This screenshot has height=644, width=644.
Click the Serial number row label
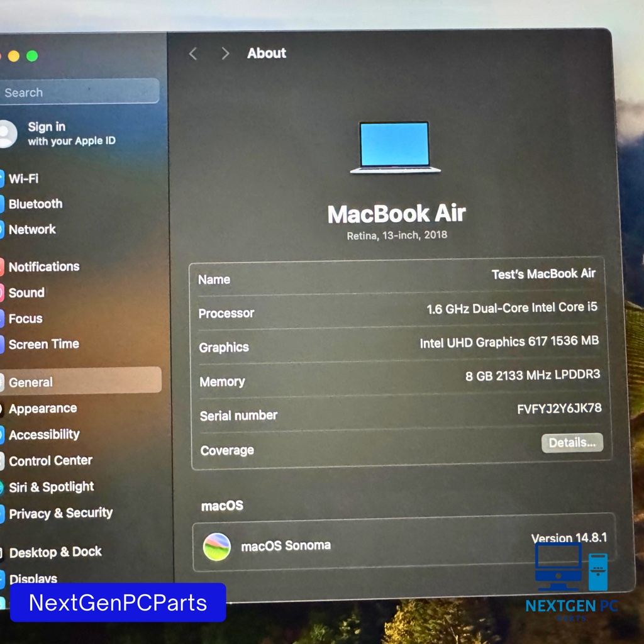[238, 416]
